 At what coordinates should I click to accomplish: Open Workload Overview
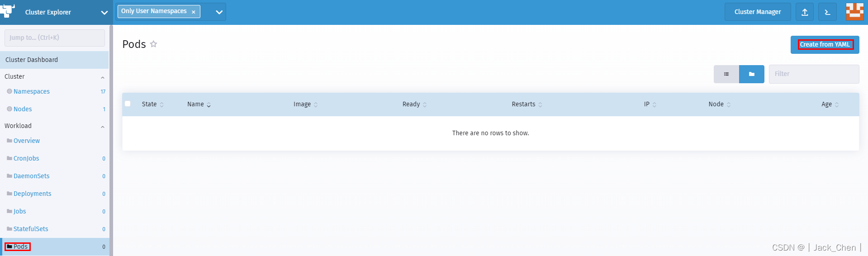click(x=27, y=141)
